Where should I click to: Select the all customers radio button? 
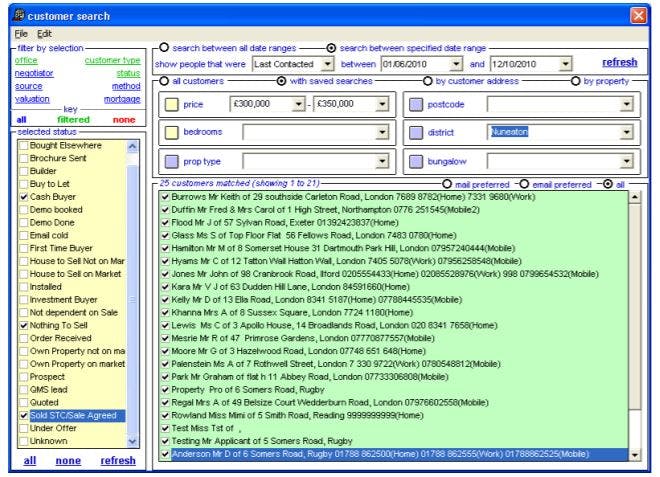pyautogui.click(x=164, y=81)
